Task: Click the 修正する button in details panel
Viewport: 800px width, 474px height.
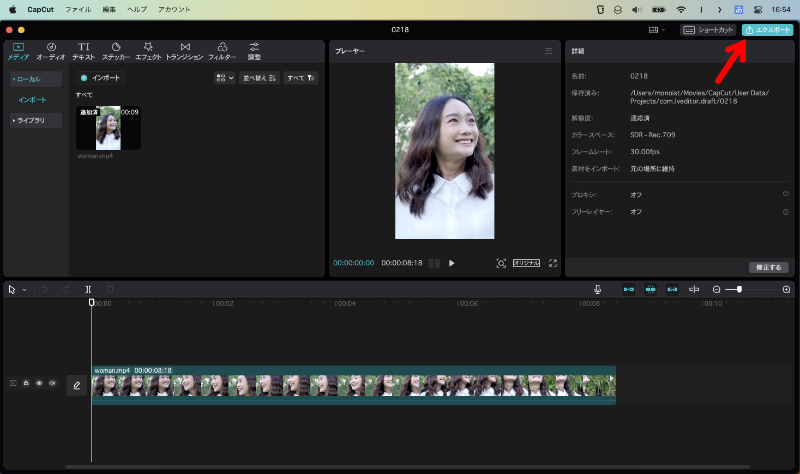Action: 768,267
